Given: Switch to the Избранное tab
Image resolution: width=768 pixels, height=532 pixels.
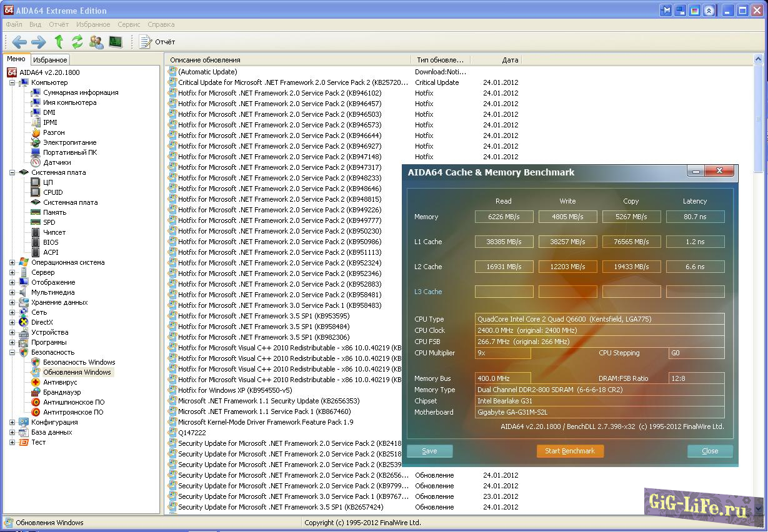Looking at the screenshot, I should 50,60.
